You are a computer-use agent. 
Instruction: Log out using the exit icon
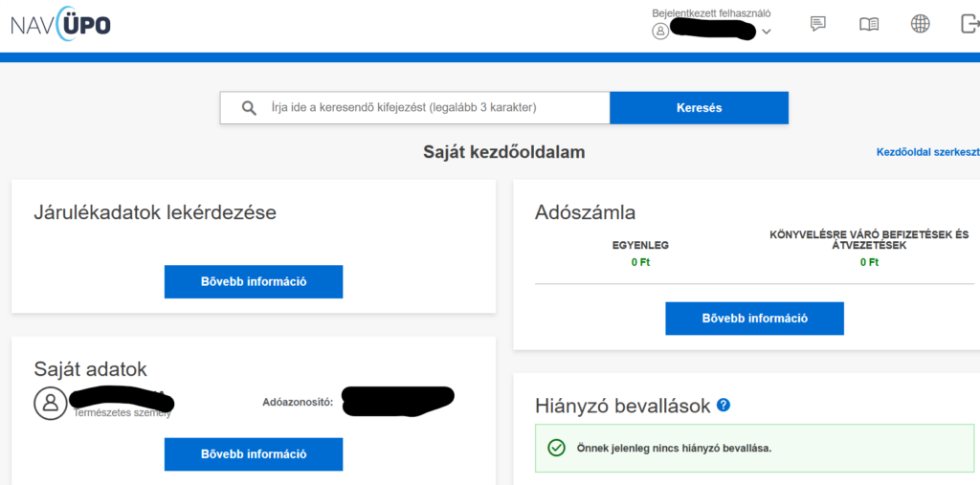969,25
